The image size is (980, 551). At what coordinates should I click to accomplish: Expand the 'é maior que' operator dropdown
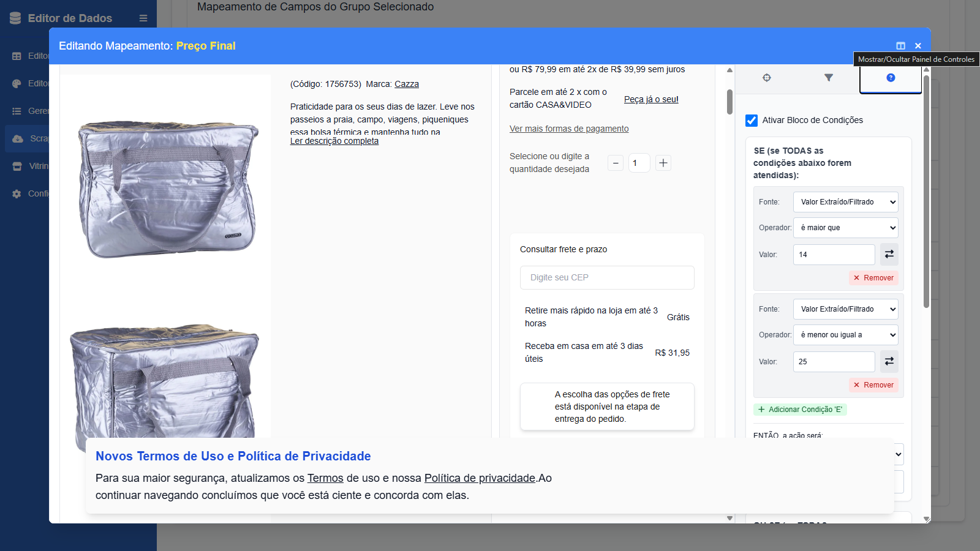click(x=845, y=228)
